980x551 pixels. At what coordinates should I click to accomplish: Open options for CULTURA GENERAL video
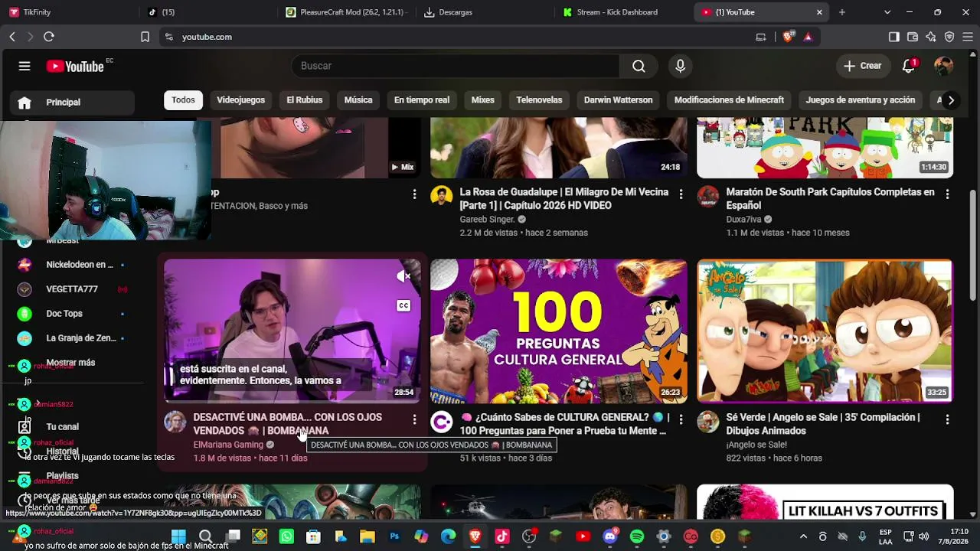click(681, 419)
